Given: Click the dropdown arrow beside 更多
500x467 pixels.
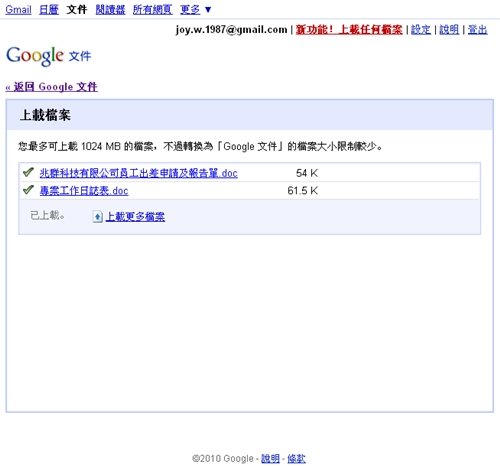Looking at the screenshot, I should [x=208, y=10].
